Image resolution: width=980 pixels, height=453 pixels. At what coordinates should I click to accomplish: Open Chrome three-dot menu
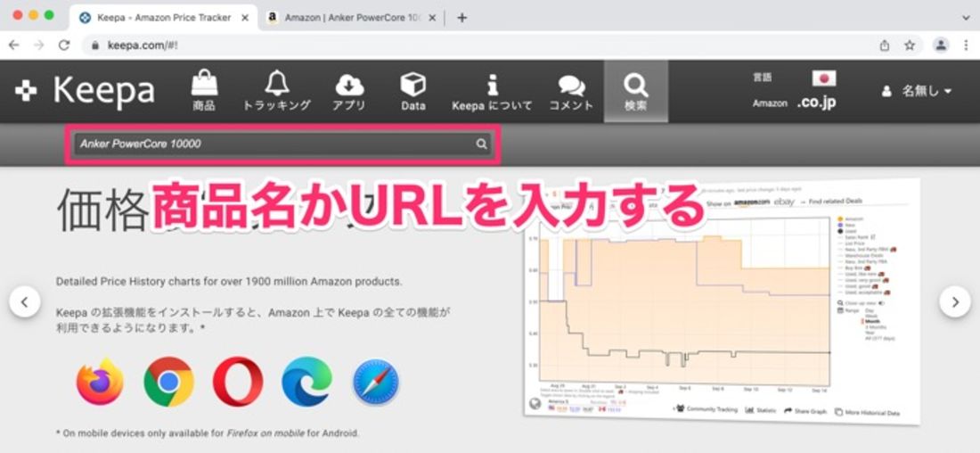(966, 45)
